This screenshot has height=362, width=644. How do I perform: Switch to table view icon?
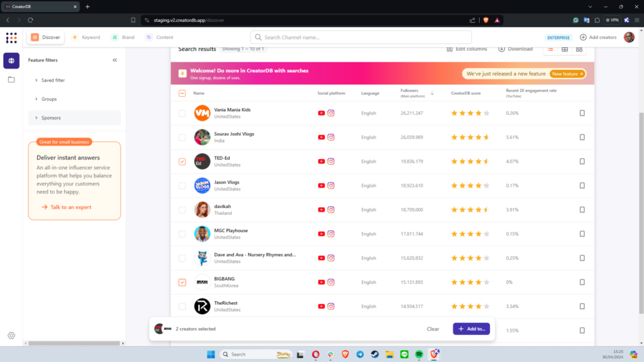coord(565,49)
